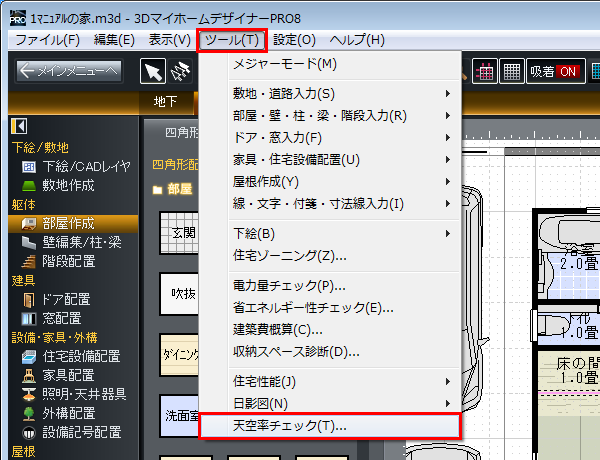Click the white grid settings icon
600x460 pixels.
[x=511, y=71]
